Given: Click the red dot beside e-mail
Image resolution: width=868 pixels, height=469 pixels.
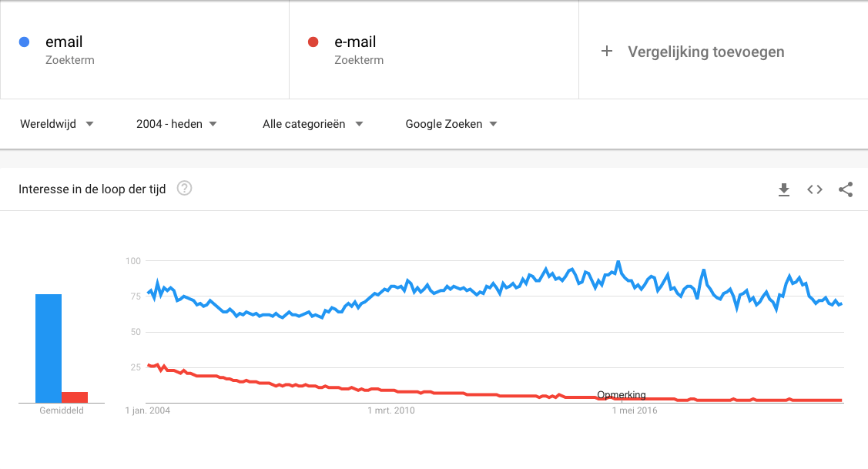Looking at the screenshot, I should click(313, 42).
